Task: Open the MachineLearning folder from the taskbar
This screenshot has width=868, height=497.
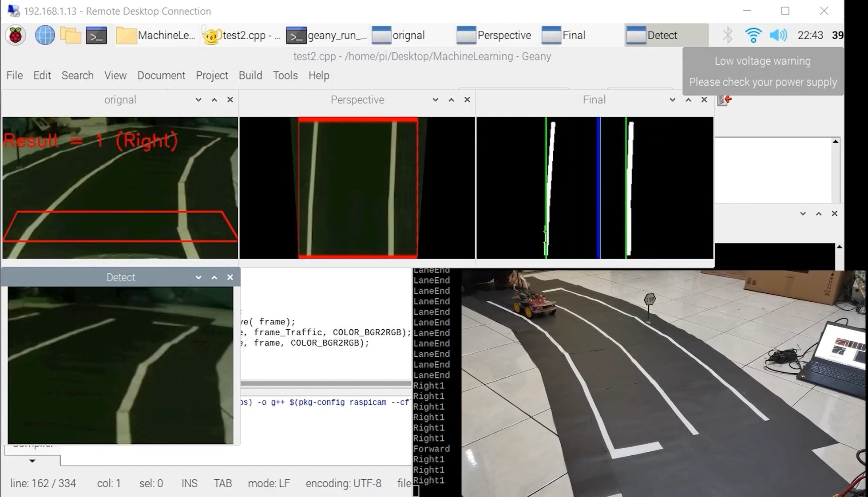Action: [x=155, y=35]
